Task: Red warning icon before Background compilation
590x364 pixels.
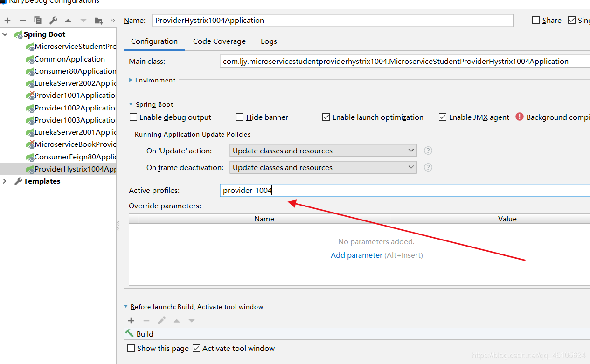Action: pyautogui.click(x=520, y=117)
